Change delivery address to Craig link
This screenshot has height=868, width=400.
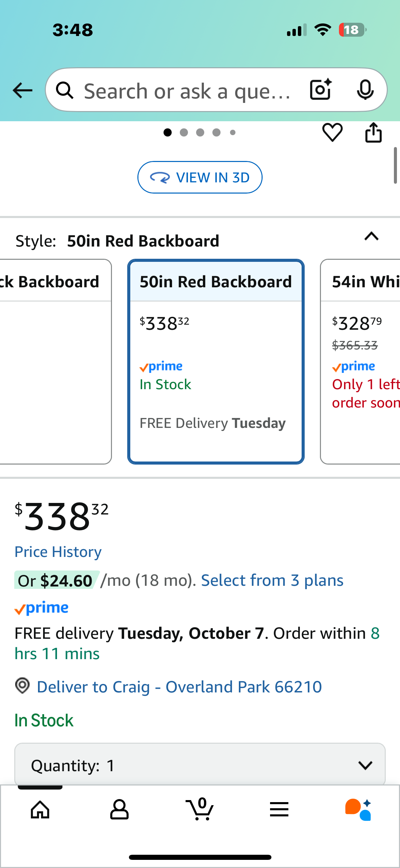(179, 687)
